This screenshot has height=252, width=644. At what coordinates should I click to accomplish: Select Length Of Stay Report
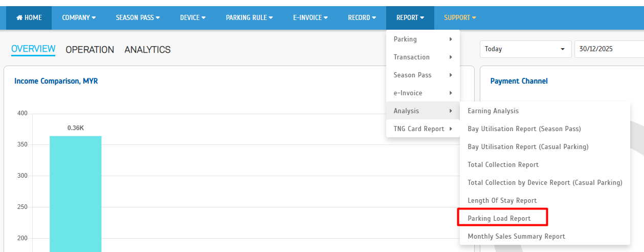(502, 201)
